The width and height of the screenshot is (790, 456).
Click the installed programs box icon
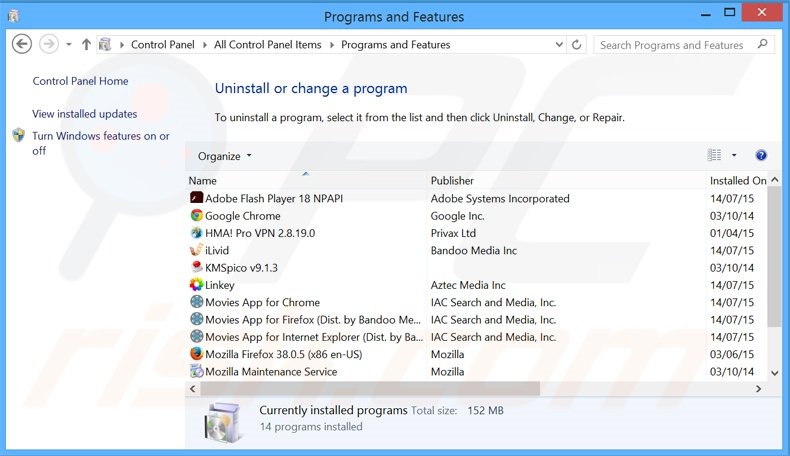(x=222, y=422)
